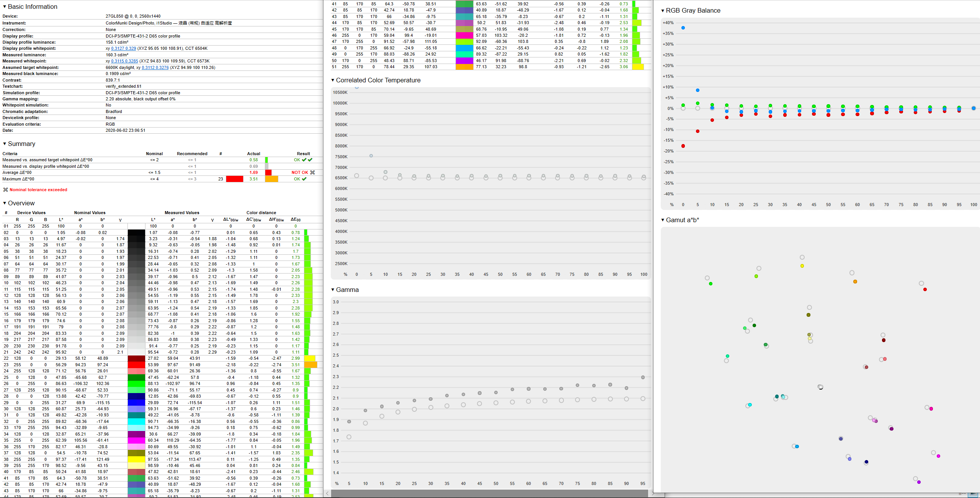
Task: Click the Nominal tolerance exceeded cross icon
Action: (5, 190)
